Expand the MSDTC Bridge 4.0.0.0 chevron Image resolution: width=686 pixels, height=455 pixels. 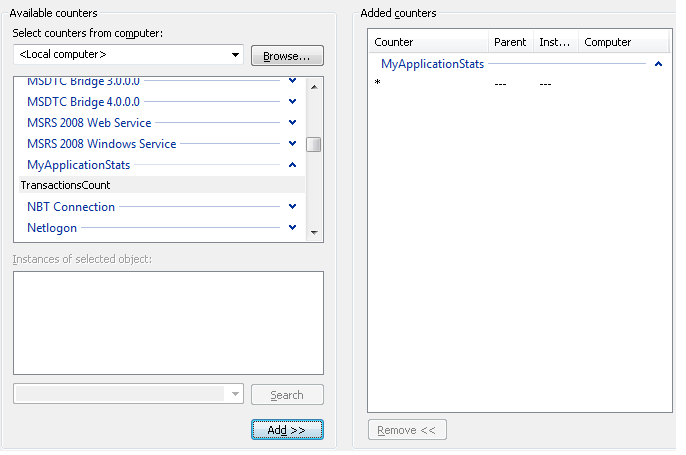[x=293, y=102]
